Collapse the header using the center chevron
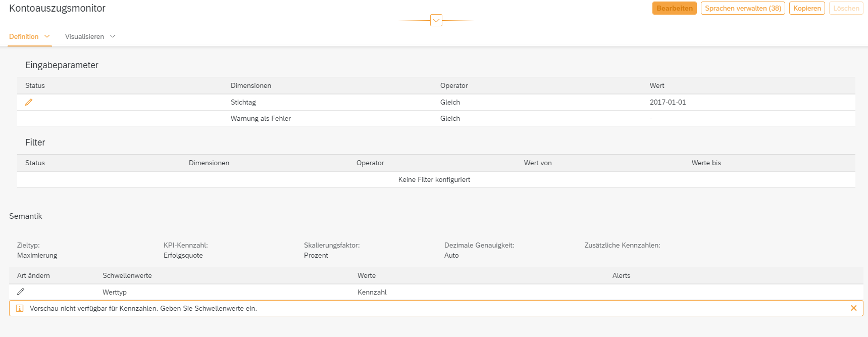Screen dimensions: 868x337 (x=436, y=20)
